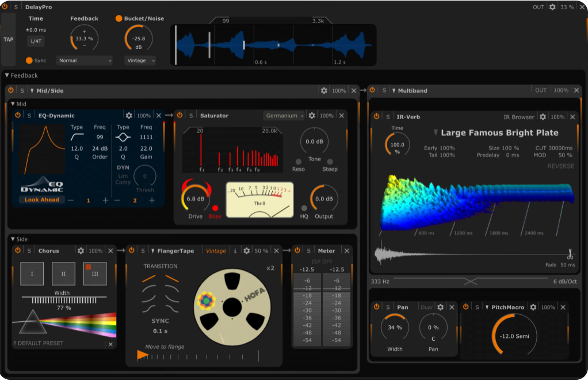Open the Pan module Dual mode
The width and height of the screenshot is (588, 381).
tap(426, 307)
